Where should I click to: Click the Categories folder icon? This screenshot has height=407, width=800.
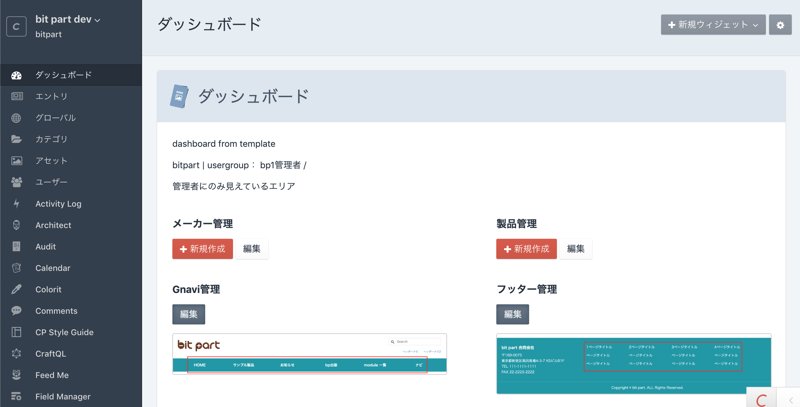[x=17, y=139]
